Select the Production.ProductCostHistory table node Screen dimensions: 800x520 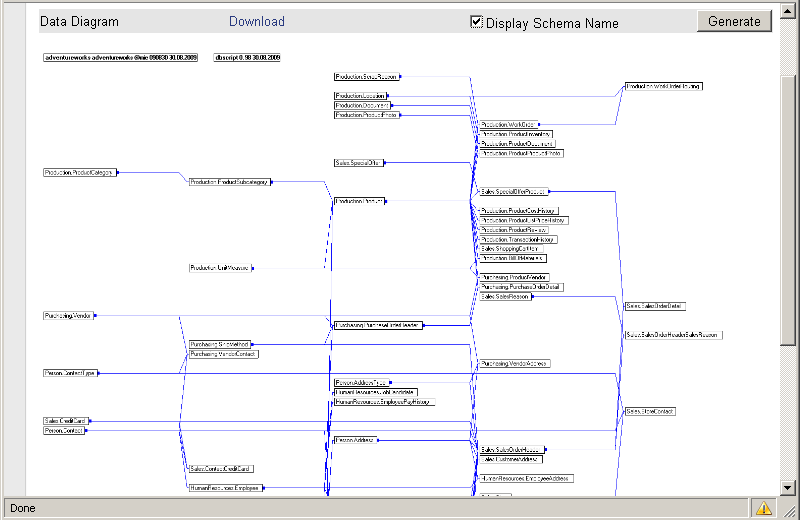[x=519, y=211]
